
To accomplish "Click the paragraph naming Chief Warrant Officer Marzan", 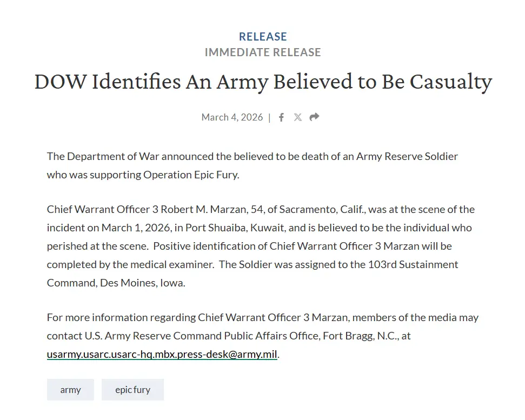I will point(260,246).
